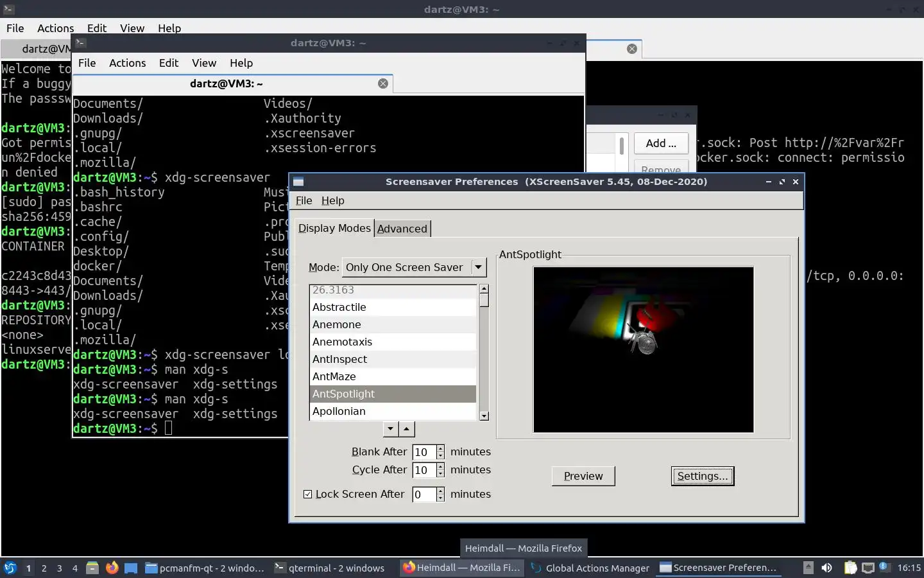Open Edit menu in front terminal window
This screenshot has width=924, height=578.
tap(169, 63)
